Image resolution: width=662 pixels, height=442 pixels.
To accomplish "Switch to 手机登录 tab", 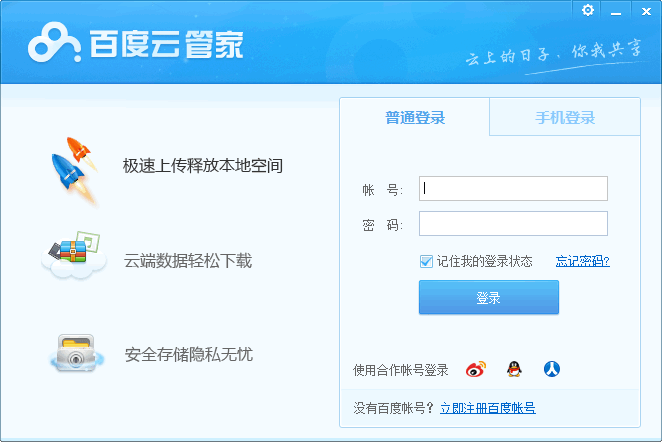I will (565, 117).
